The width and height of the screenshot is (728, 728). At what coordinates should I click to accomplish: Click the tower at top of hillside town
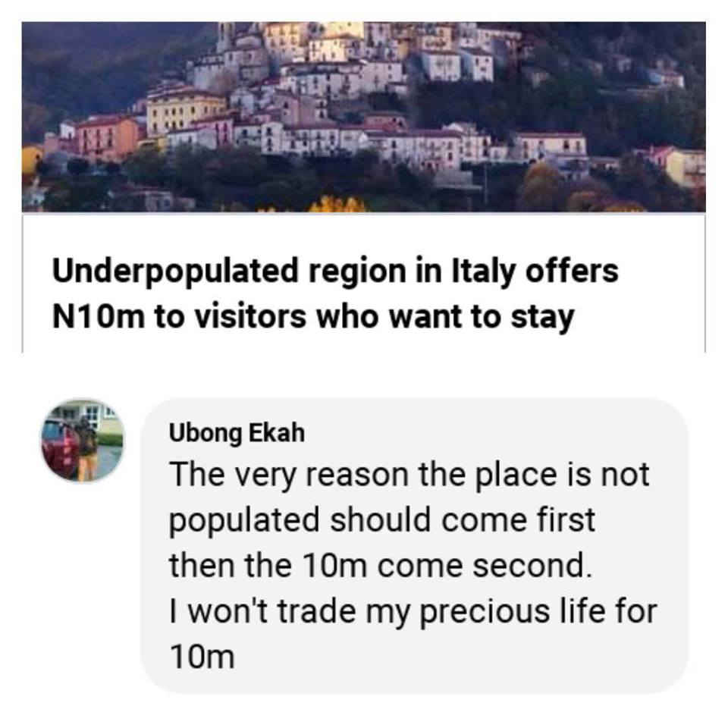coord(224,36)
